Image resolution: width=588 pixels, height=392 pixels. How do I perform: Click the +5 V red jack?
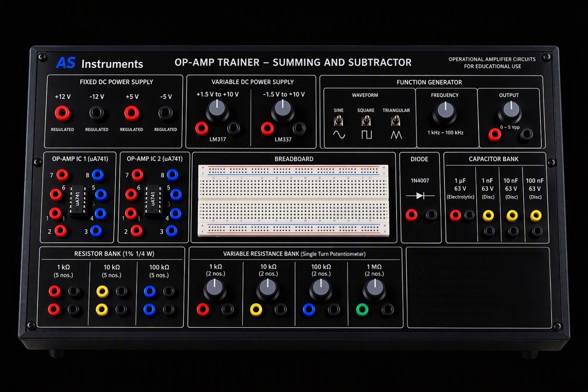pyautogui.click(x=131, y=113)
